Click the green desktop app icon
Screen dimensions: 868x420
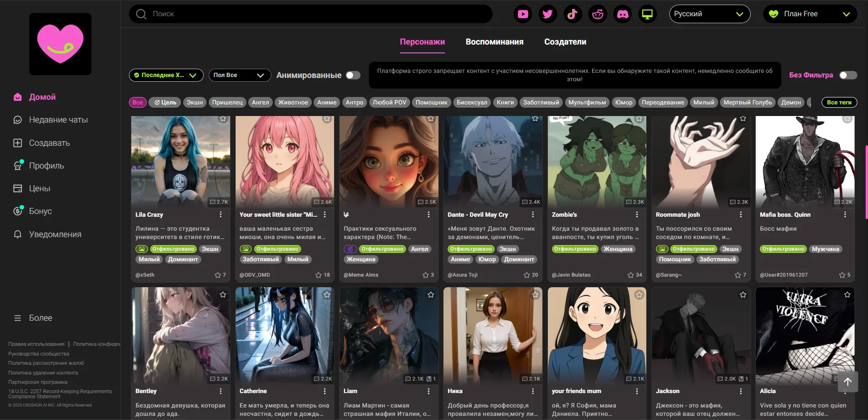pyautogui.click(x=647, y=14)
